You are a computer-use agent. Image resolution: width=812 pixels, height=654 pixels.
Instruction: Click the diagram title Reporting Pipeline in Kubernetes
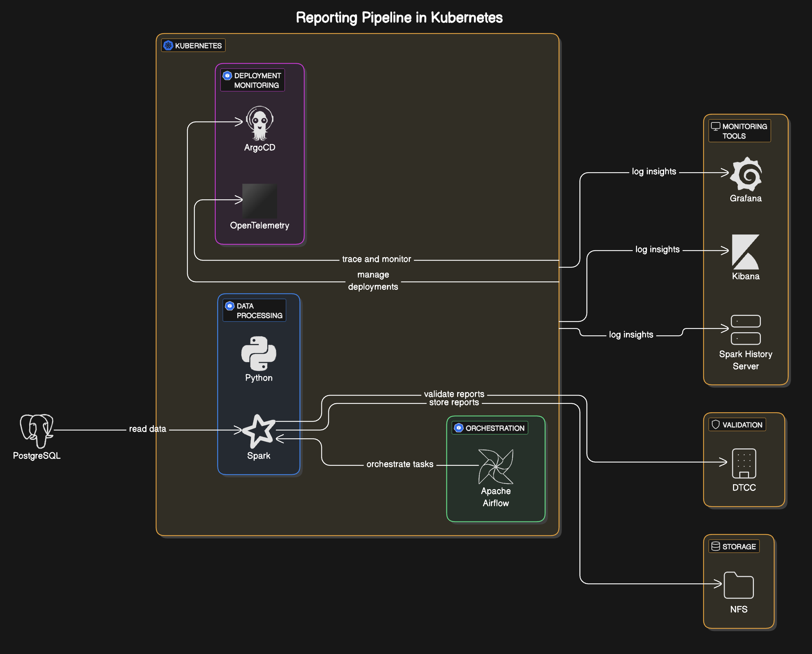point(399,18)
